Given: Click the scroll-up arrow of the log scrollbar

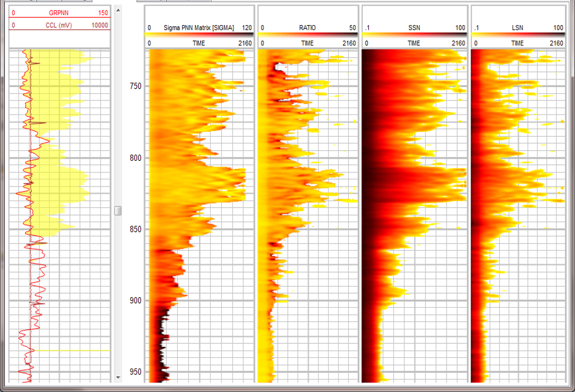Looking at the screenshot, I should 118,9.
